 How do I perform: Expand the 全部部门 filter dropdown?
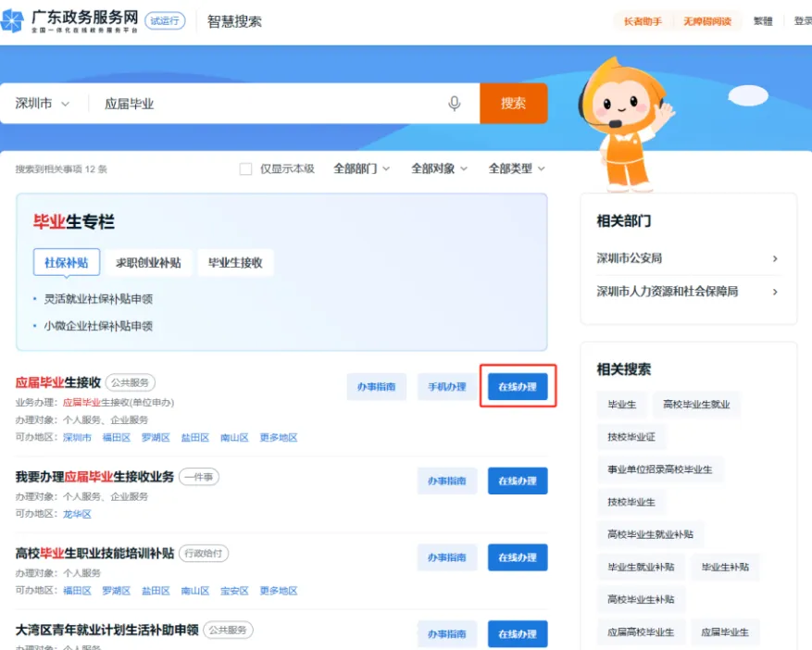click(361, 169)
